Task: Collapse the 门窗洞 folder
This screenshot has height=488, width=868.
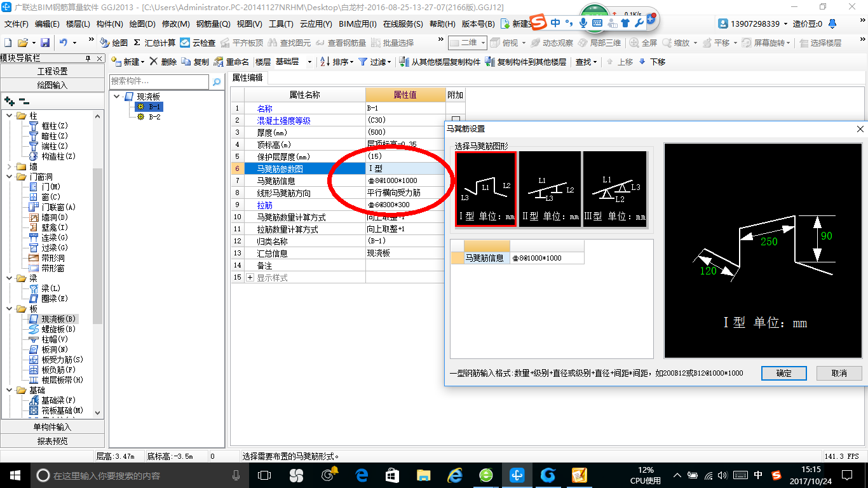Action: 10,177
